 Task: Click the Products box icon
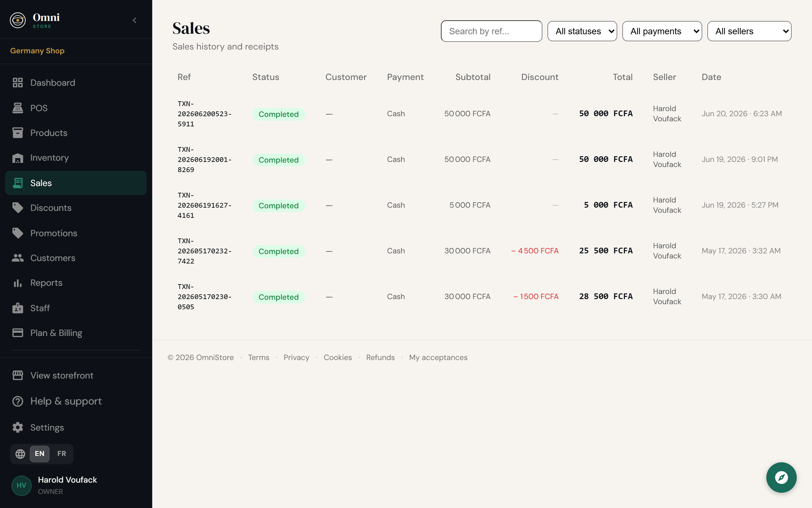18,133
